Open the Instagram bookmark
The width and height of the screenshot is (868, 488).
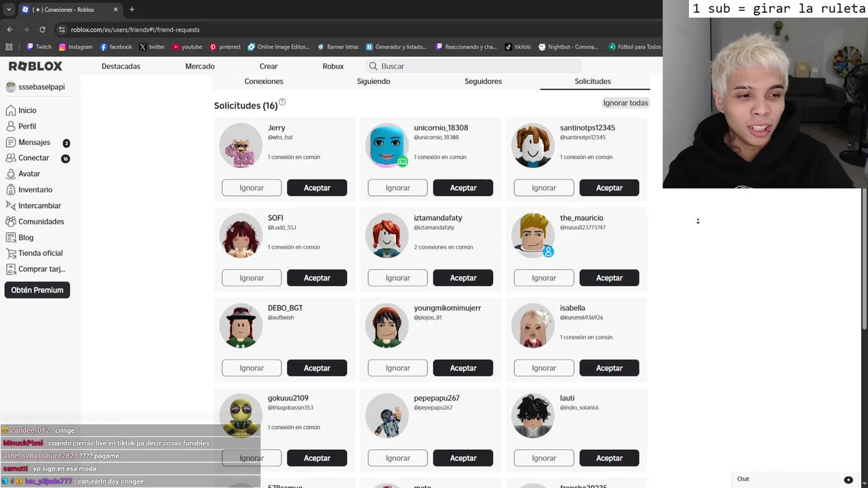(75, 47)
